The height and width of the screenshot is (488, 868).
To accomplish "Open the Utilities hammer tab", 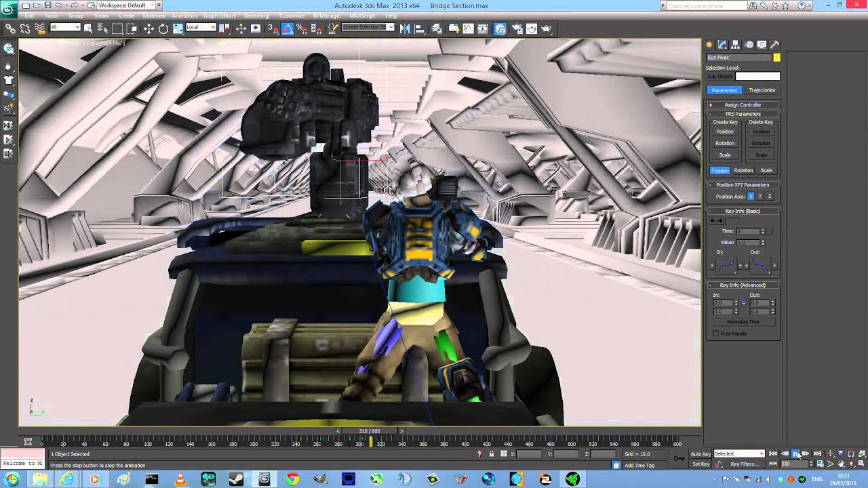I will (775, 45).
